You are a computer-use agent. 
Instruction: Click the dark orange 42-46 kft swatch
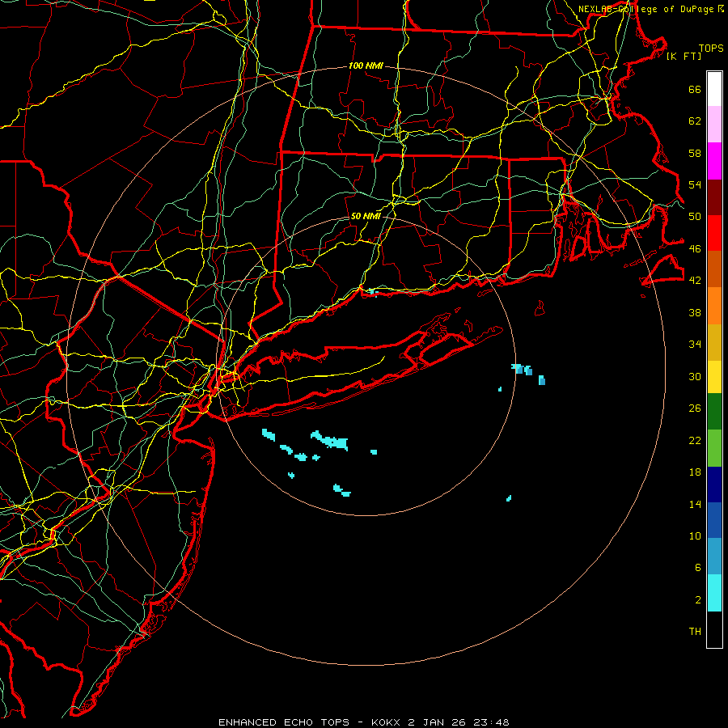click(714, 269)
